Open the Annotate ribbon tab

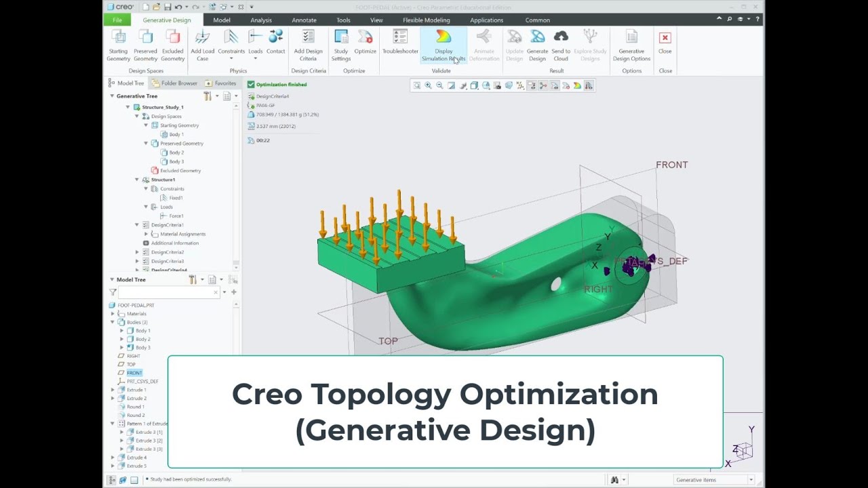tap(304, 20)
